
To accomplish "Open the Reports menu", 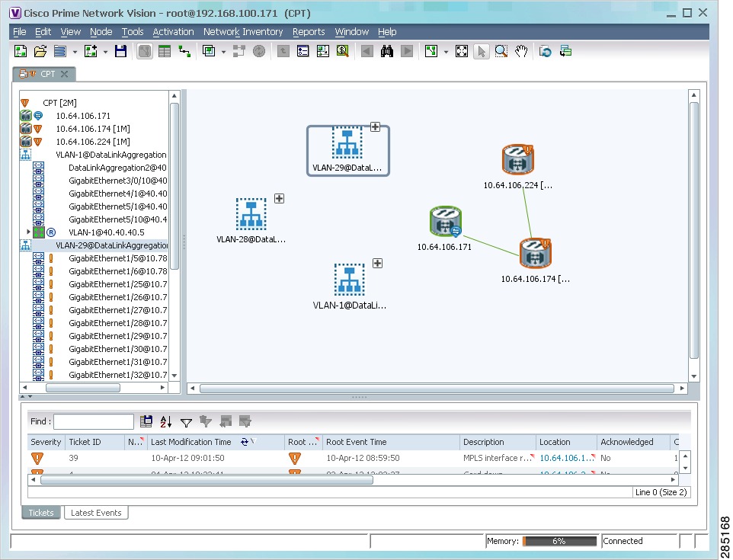I will (x=309, y=32).
